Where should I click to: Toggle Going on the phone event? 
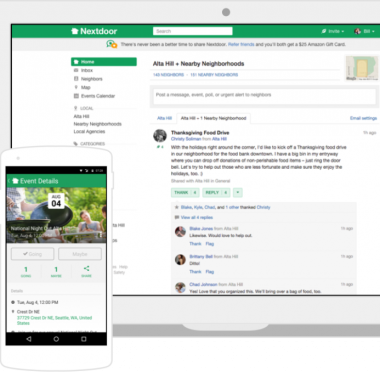(x=32, y=254)
